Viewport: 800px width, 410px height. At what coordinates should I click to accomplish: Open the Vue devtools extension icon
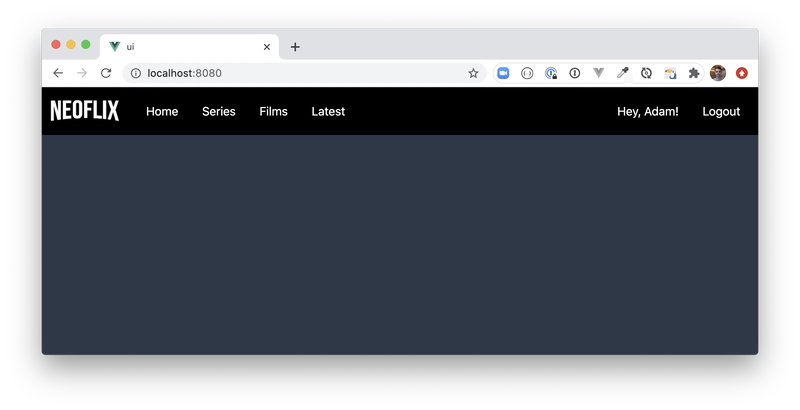(599, 73)
